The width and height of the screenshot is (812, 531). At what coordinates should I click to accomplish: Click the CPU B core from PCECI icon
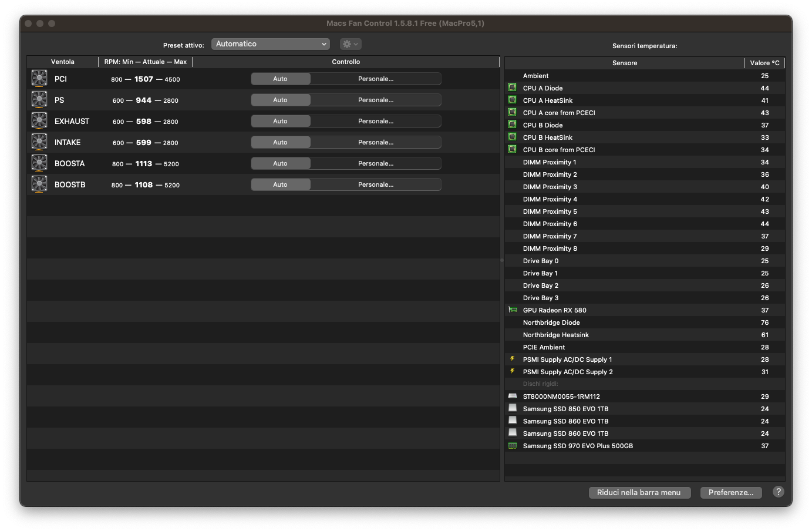coord(512,149)
